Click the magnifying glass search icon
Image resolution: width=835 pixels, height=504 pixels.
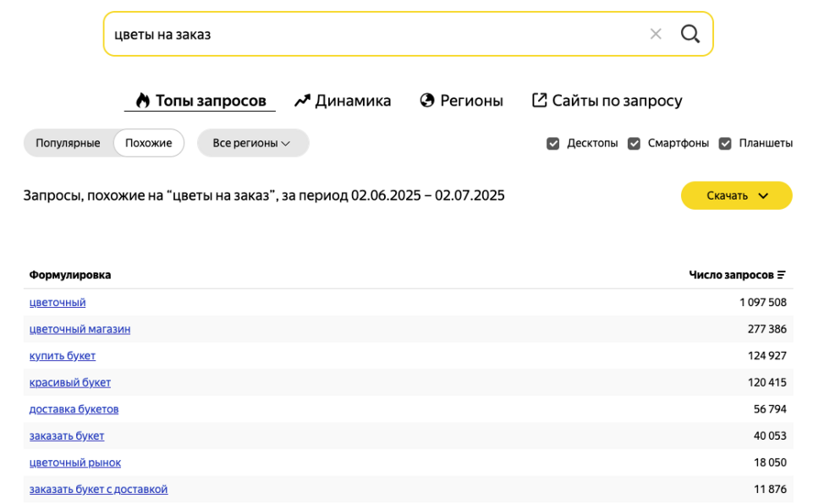[690, 34]
